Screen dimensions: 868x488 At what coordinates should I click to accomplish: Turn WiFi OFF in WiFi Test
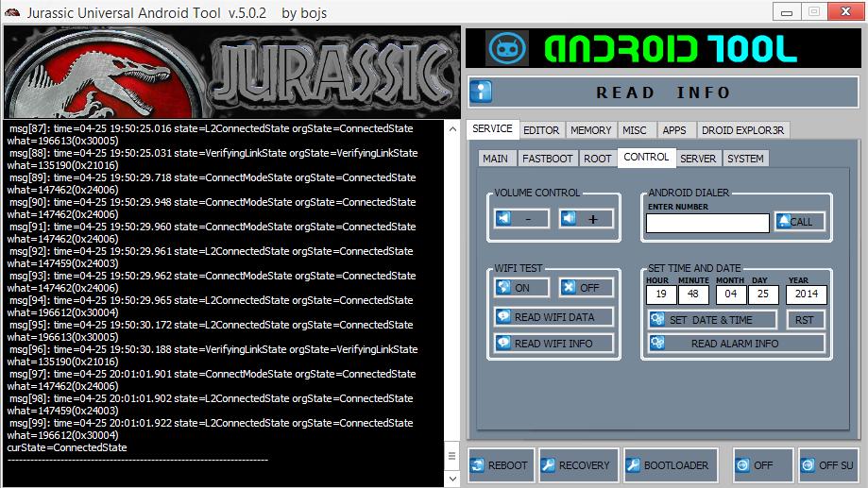tap(586, 288)
